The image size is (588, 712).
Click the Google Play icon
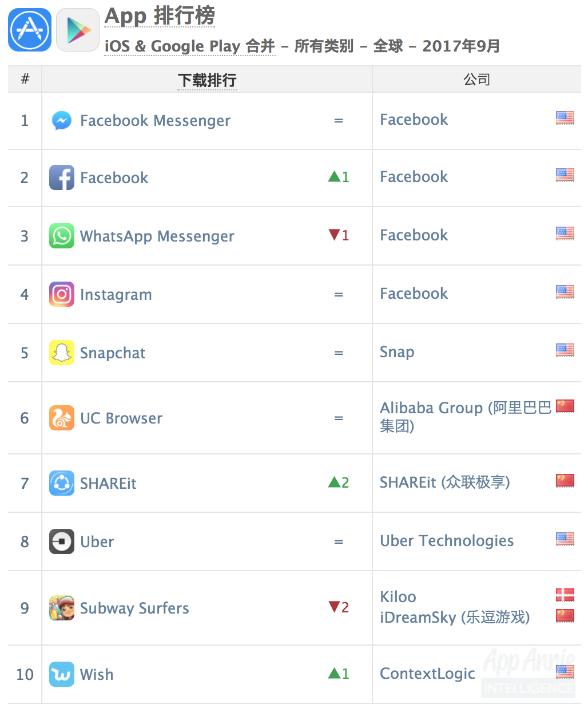coord(78,30)
